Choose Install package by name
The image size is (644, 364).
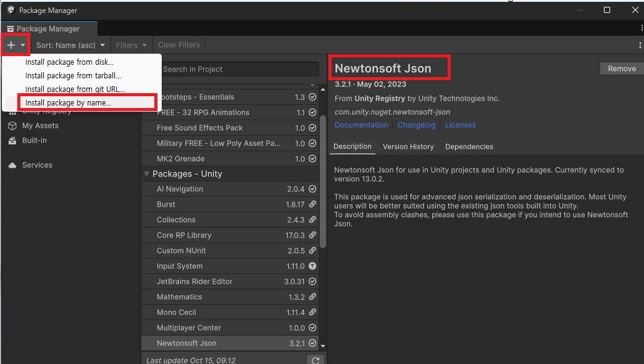tap(68, 103)
